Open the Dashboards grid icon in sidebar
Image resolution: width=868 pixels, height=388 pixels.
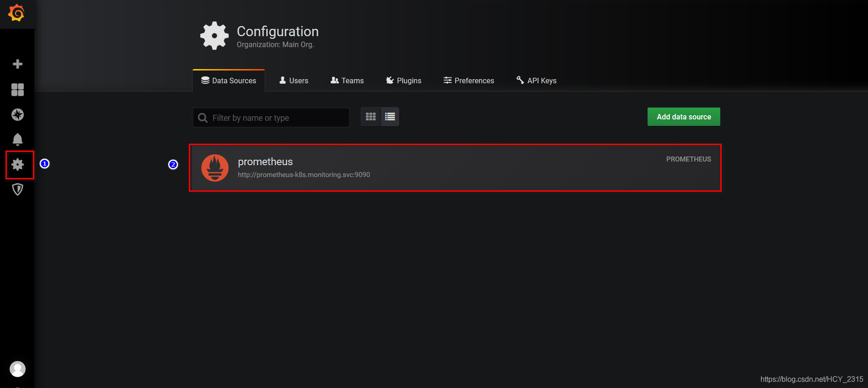point(17,90)
